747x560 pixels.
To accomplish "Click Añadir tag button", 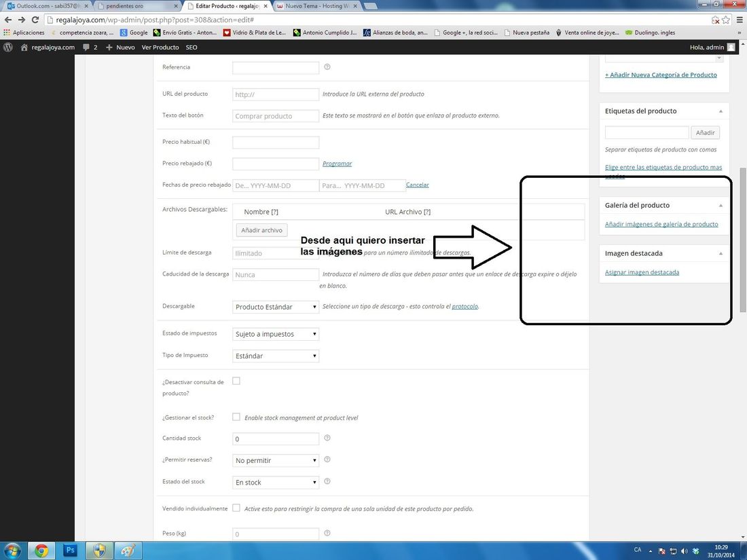I will point(705,133).
